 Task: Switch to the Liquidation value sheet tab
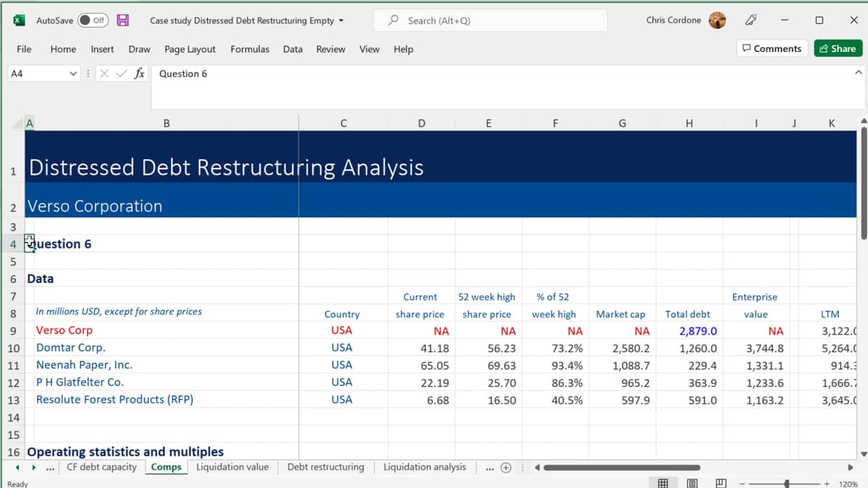(232, 467)
